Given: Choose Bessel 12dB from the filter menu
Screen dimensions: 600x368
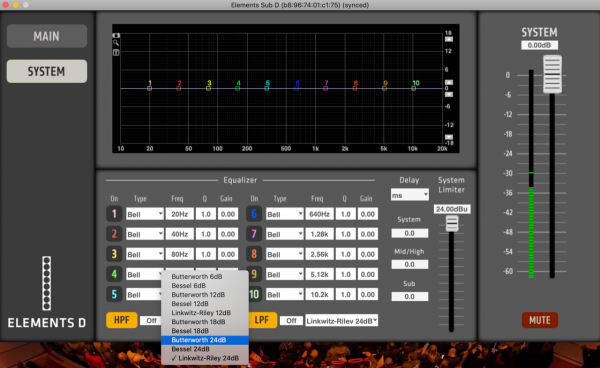Looking at the screenshot, I should (205, 304).
